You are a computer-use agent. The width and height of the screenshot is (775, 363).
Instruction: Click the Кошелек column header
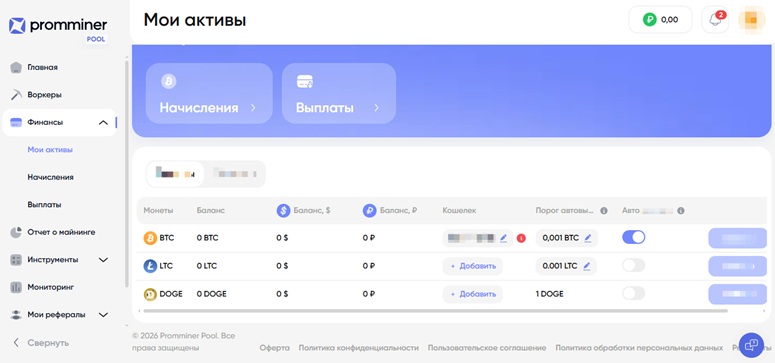point(459,210)
